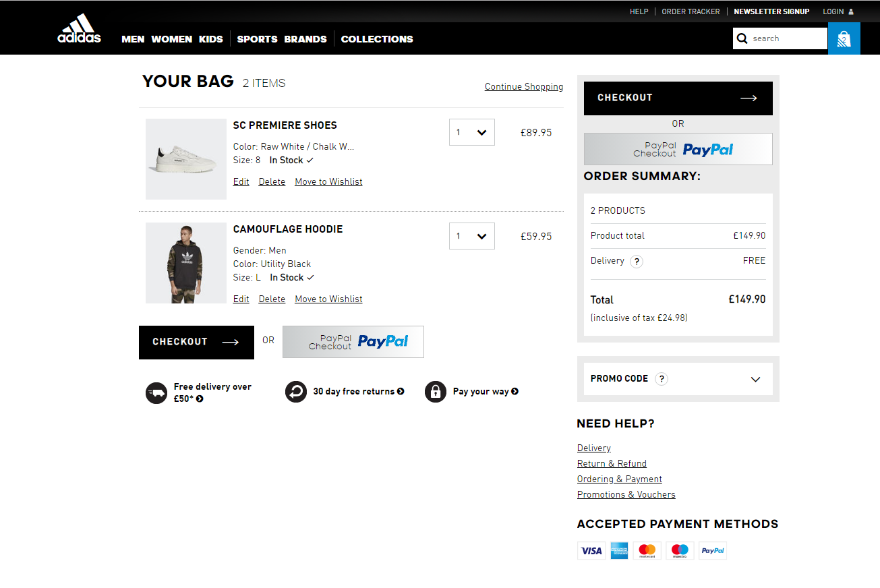Screen dimensions: 880x588
Task: Click the free delivery truck icon
Action: (x=156, y=392)
